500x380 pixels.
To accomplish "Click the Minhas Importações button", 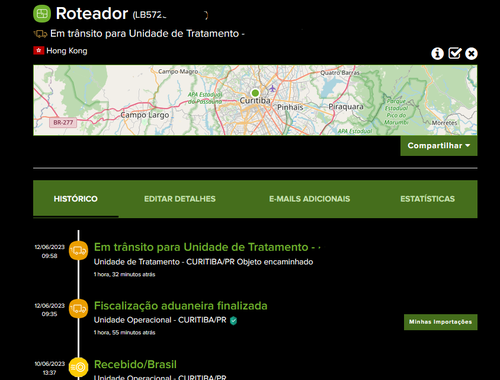I will click(440, 322).
